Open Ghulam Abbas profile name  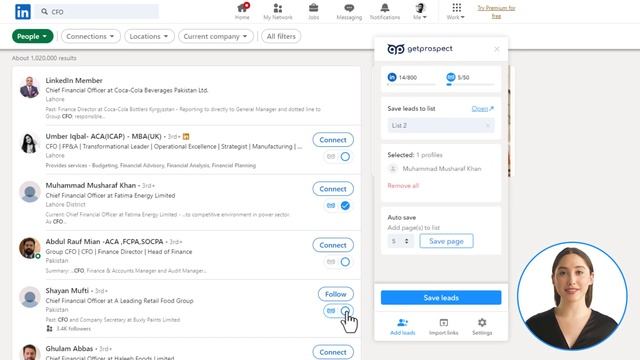coord(69,349)
